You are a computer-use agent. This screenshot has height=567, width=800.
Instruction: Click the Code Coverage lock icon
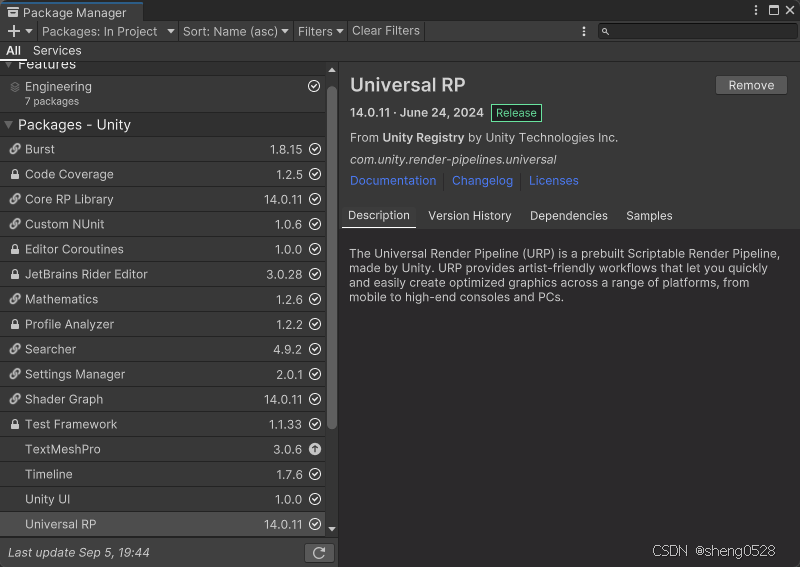pos(15,174)
